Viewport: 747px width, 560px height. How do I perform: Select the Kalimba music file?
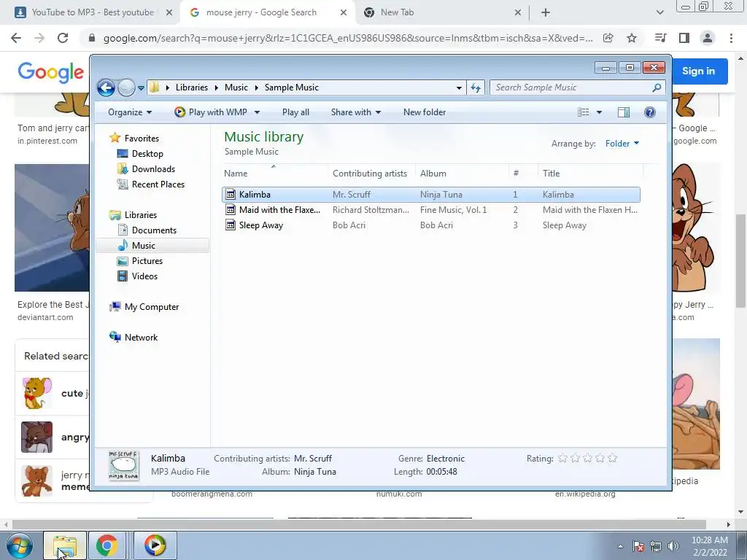(x=430, y=194)
